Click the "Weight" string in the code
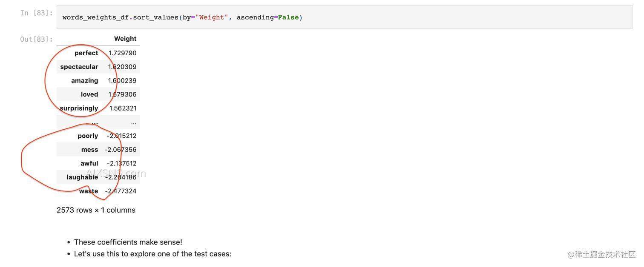Screen dimensions: 644x267 tap(211, 17)
